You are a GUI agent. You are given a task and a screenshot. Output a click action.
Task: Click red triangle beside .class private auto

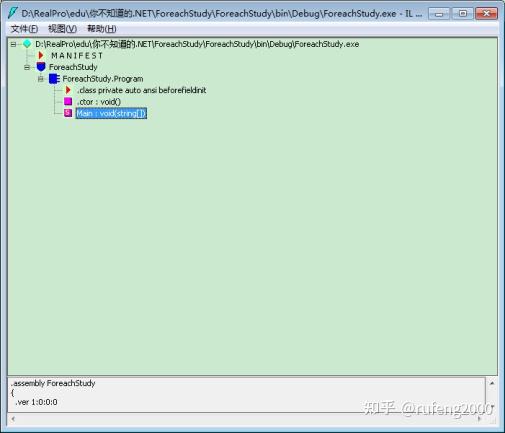coord(68,90)
